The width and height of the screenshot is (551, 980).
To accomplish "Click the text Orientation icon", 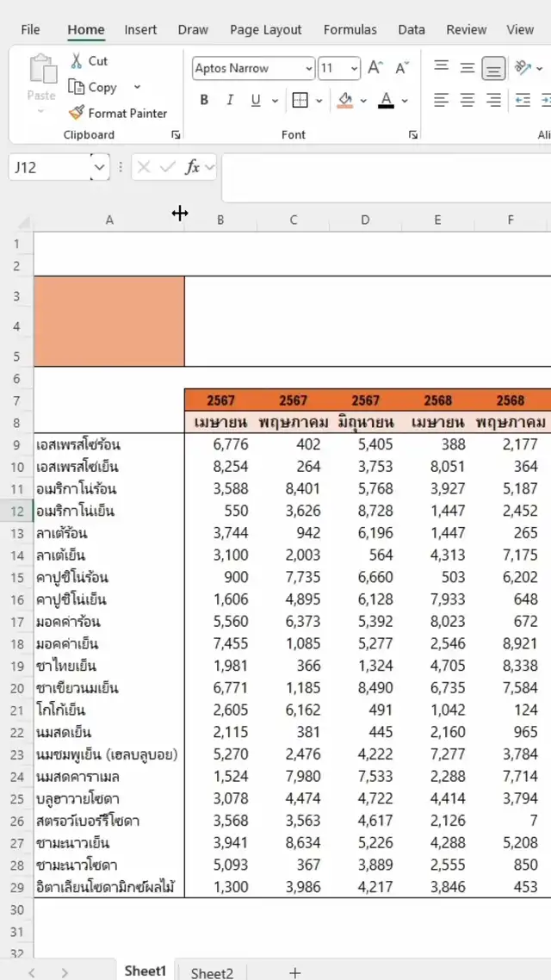I will [x=522, y=68].
